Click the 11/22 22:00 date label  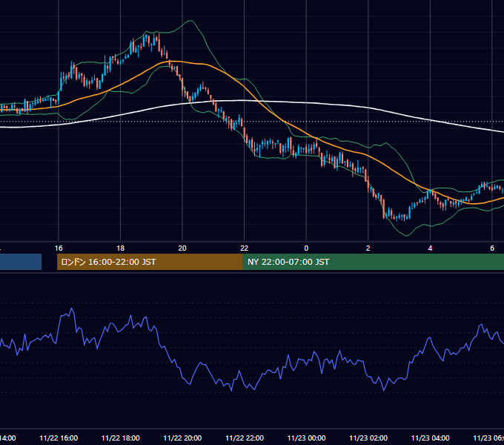click(x=245, y=438)
